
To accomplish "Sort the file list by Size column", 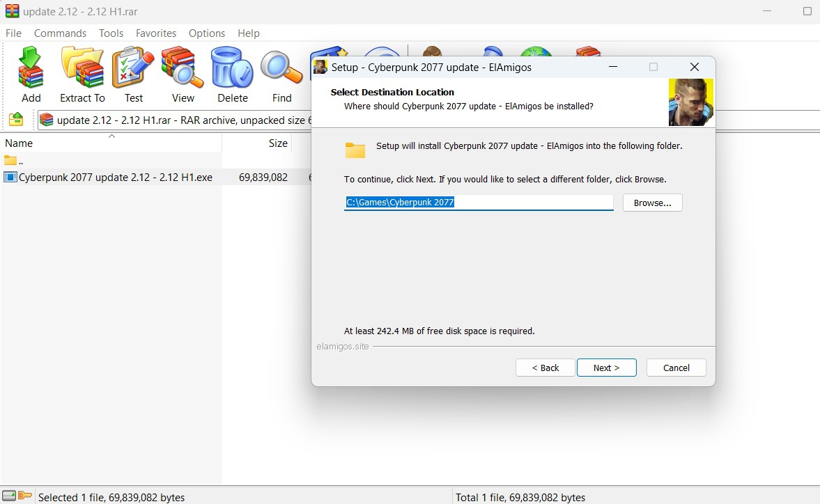I will pos(278,143).
